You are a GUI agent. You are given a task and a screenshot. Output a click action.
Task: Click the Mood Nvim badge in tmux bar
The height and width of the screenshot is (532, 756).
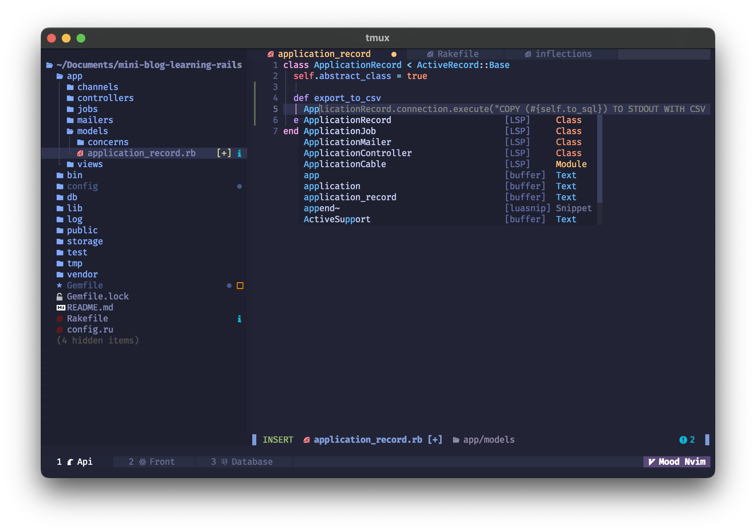677,462
